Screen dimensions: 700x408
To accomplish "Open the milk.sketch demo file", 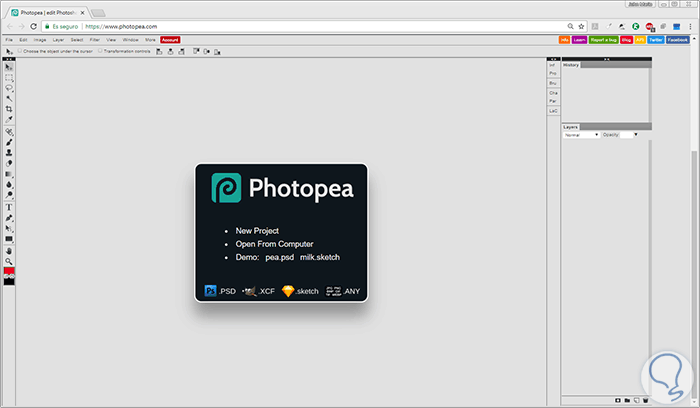I will pos(320,257).
